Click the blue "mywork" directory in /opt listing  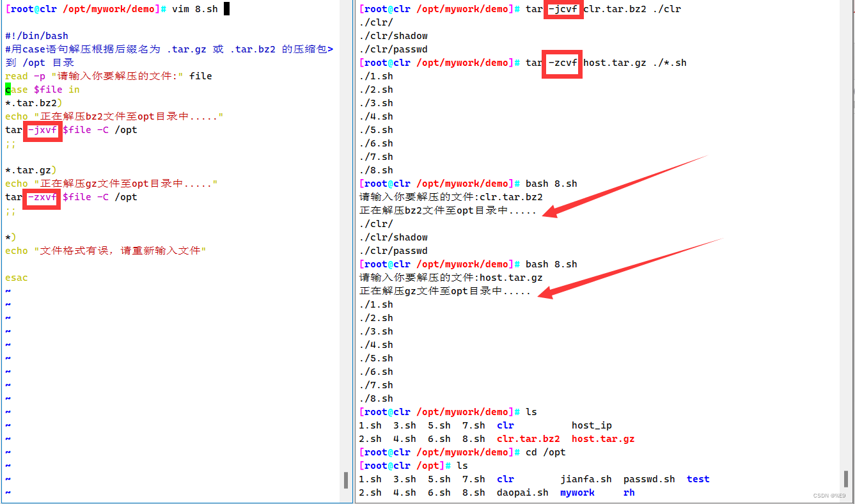pyautogui.click(x=577, y=492)
